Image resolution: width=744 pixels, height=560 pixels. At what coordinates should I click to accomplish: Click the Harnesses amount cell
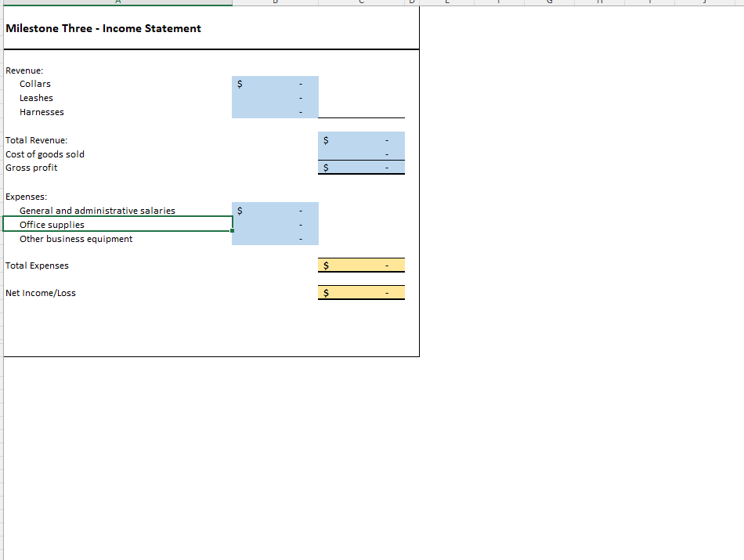tap(275, 111)
